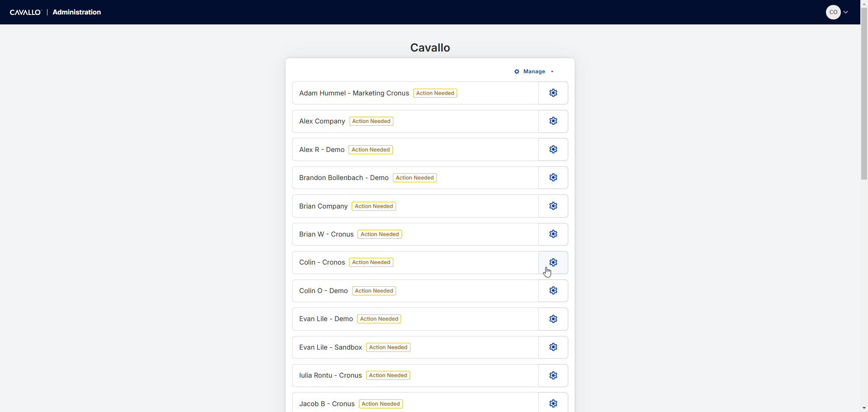Open settings gear for Evan Lile - Sandbox
The height and width of the screenshot is (412, 868).
(553, 347)
